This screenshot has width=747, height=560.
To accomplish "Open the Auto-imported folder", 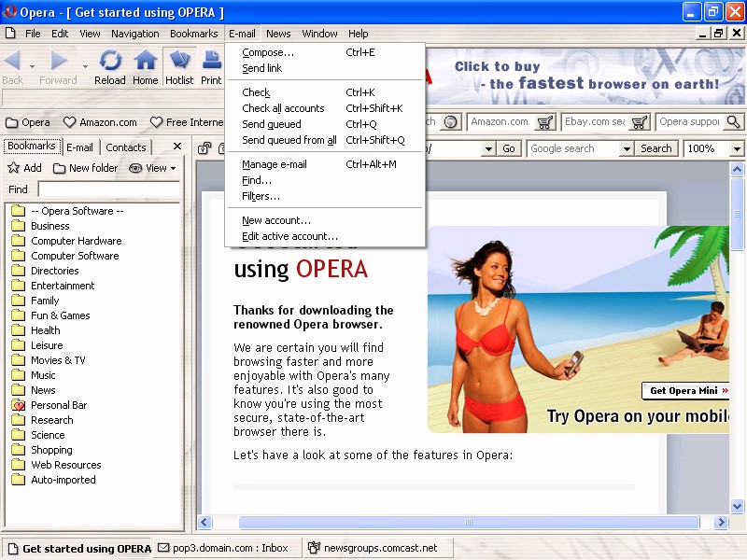I will pyautogui.click(x=53, y=480).
